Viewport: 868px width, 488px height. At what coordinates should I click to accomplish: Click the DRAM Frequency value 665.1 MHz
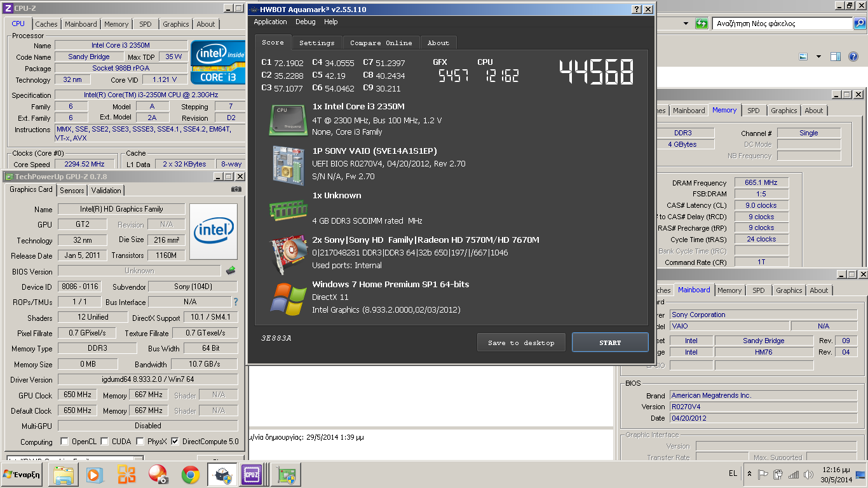point(761,182)
